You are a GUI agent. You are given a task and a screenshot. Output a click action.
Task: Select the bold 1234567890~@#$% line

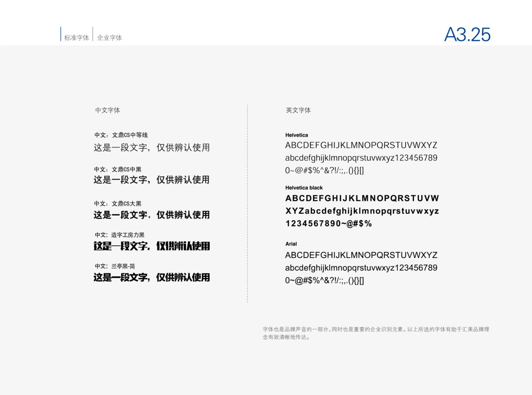328,224
